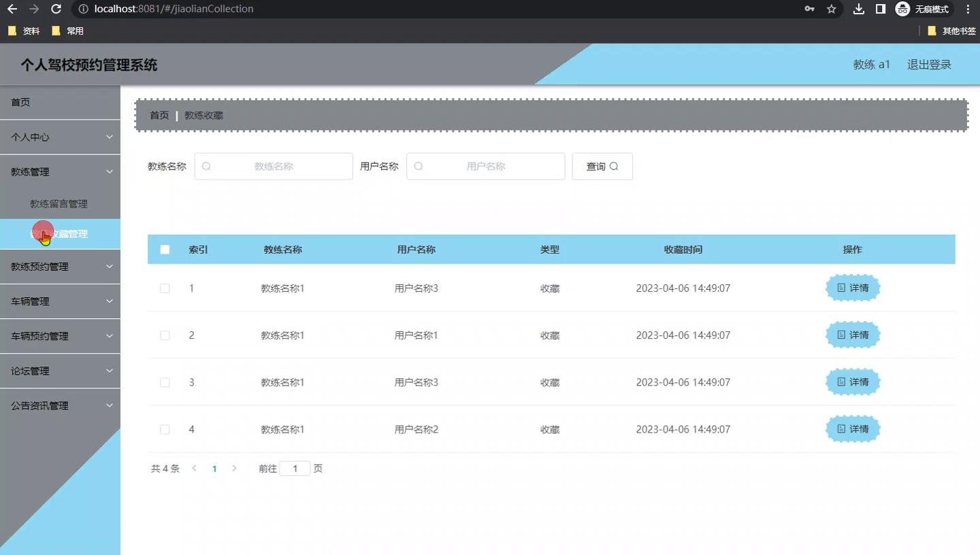Select the 教练收藏管理 submenu item

[x=60, y=234]
